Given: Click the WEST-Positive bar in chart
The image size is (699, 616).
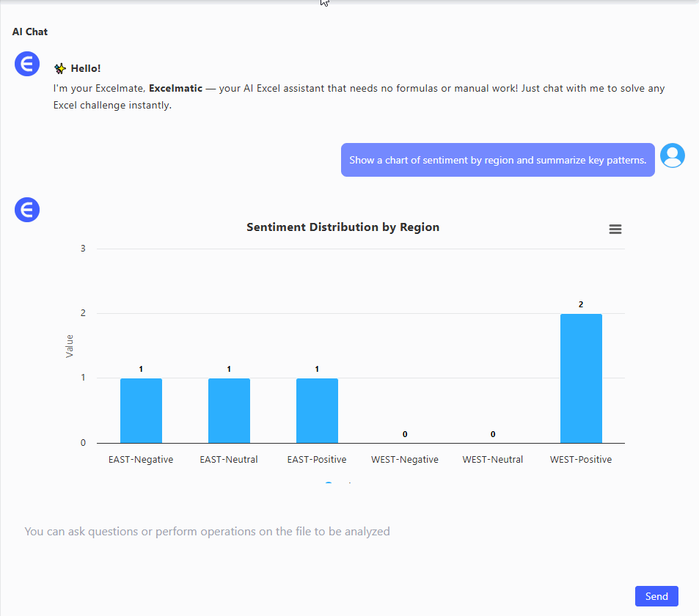Looking at the screenshot, I should point(581,378).
